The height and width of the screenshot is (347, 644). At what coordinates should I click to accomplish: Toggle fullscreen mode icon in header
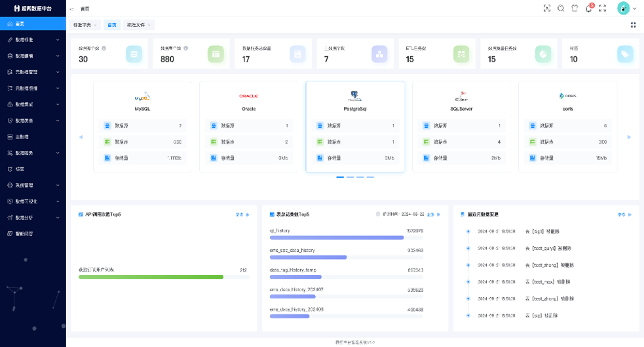tap(603, 9)
